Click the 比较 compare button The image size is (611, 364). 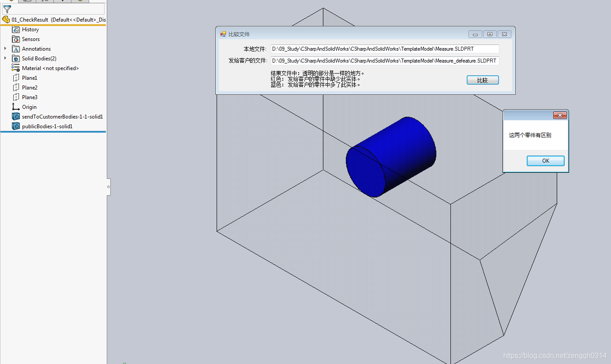pos(483,80)
